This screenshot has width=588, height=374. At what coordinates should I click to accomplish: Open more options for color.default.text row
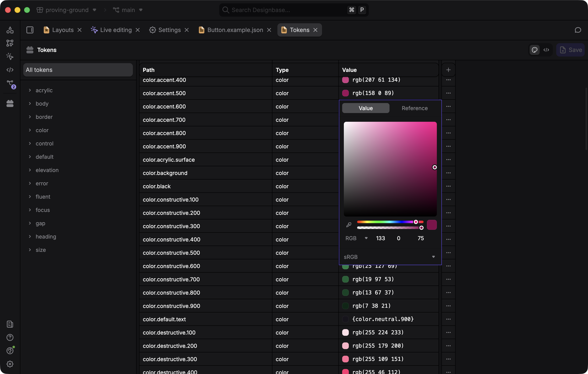tap(448, 319)
